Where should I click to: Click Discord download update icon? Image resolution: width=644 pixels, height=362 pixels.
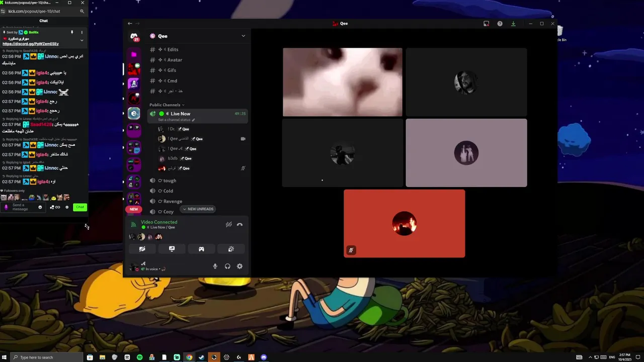513,24
